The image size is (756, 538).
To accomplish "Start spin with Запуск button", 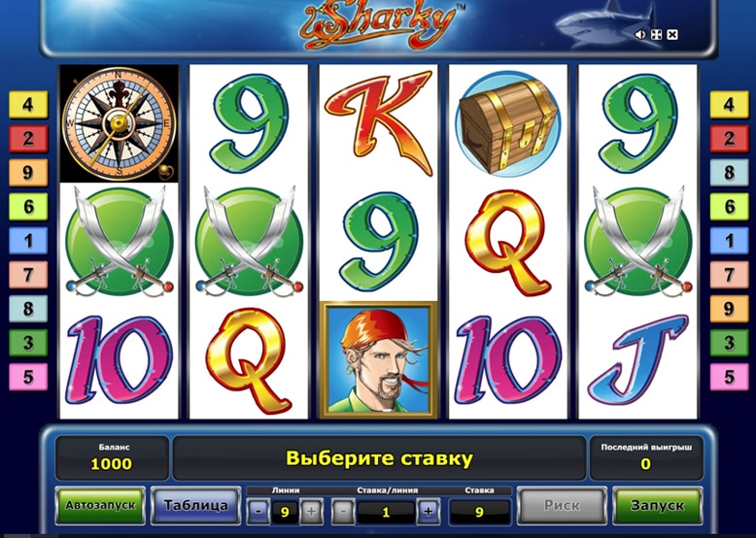I will (657, 506).
